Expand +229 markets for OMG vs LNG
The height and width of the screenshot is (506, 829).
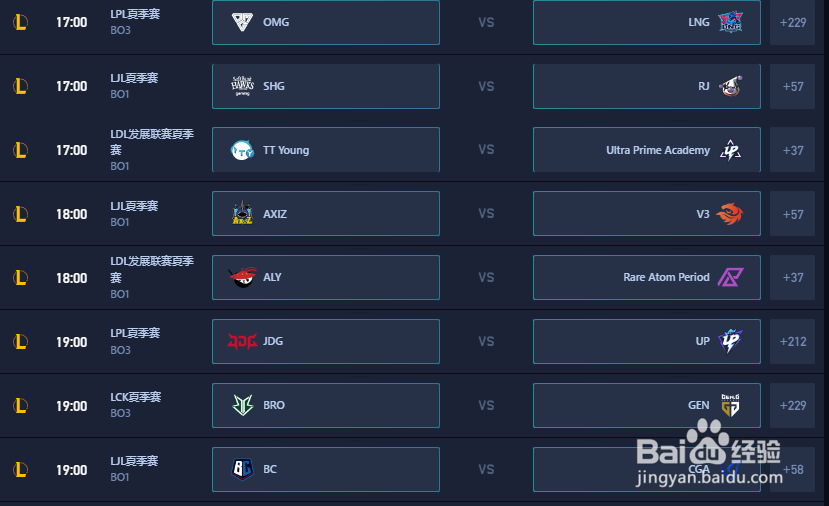click(x=793, y=22)
